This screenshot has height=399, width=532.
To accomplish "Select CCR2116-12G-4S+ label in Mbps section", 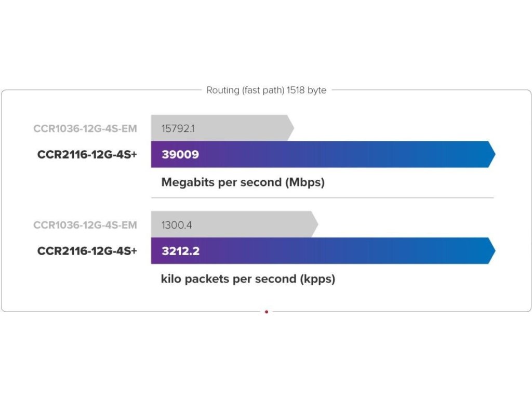I will (x=87, y=154).
